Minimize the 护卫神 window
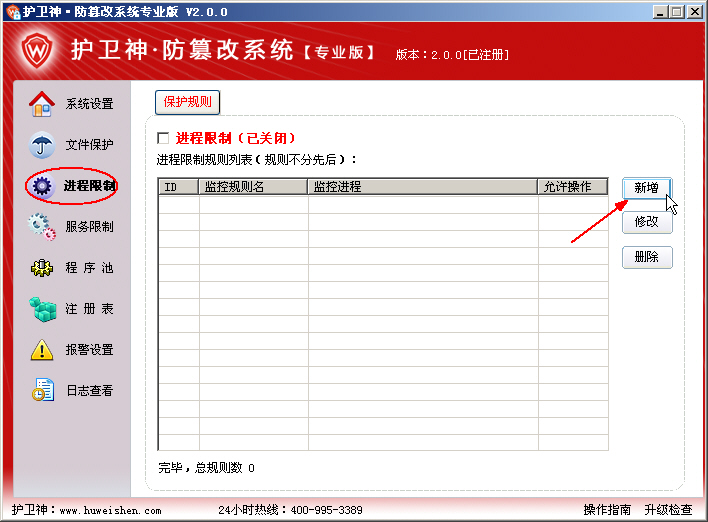The width and height of the screenshot is (708, 522). click(x=660, y=12)
